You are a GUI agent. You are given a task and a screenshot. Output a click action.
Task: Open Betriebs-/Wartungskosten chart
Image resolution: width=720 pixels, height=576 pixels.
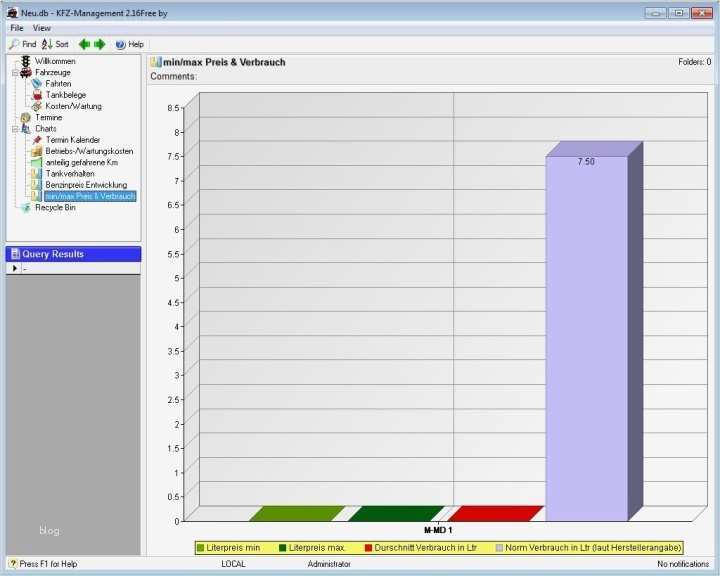(x=89, y=151)
